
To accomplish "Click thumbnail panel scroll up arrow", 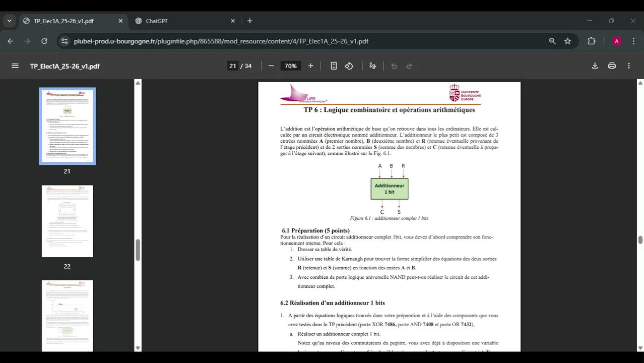I will [138, 83].
